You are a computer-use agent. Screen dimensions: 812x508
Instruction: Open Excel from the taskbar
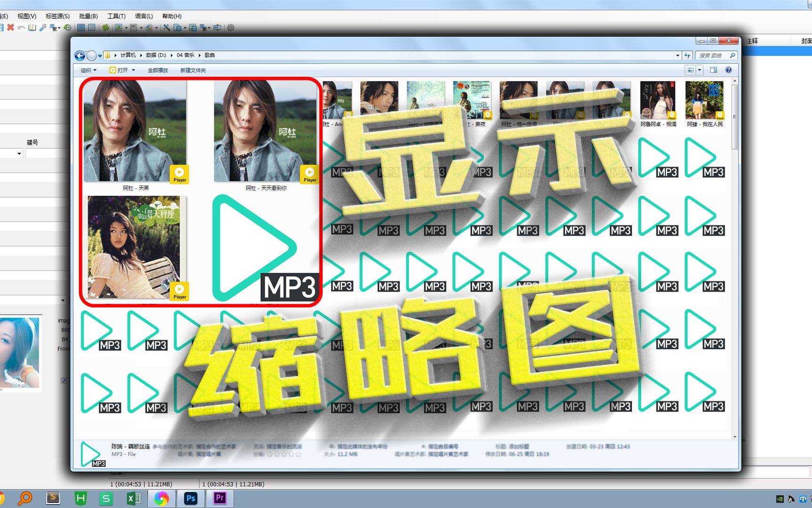click(134, 498)
